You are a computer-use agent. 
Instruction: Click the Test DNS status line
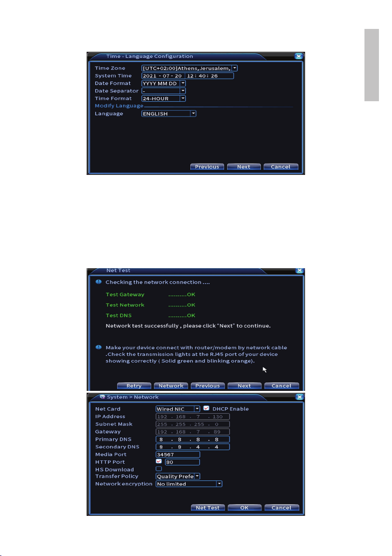[150, 315]
